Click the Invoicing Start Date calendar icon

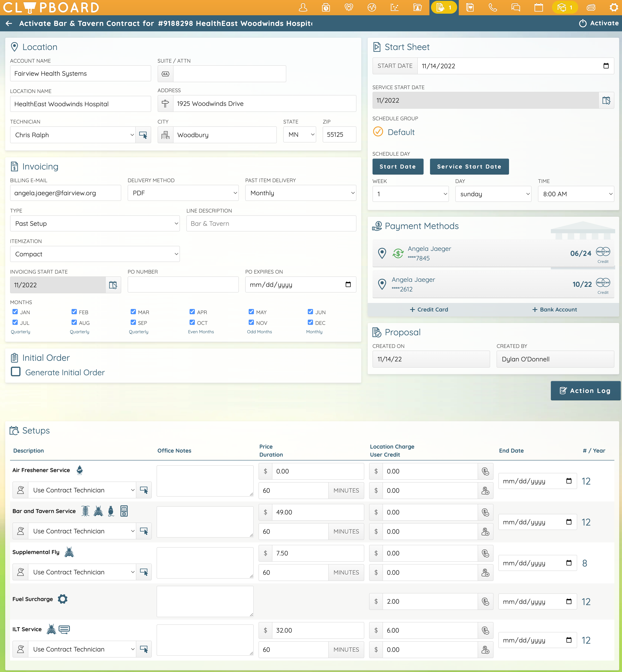[x=113, y=285]
